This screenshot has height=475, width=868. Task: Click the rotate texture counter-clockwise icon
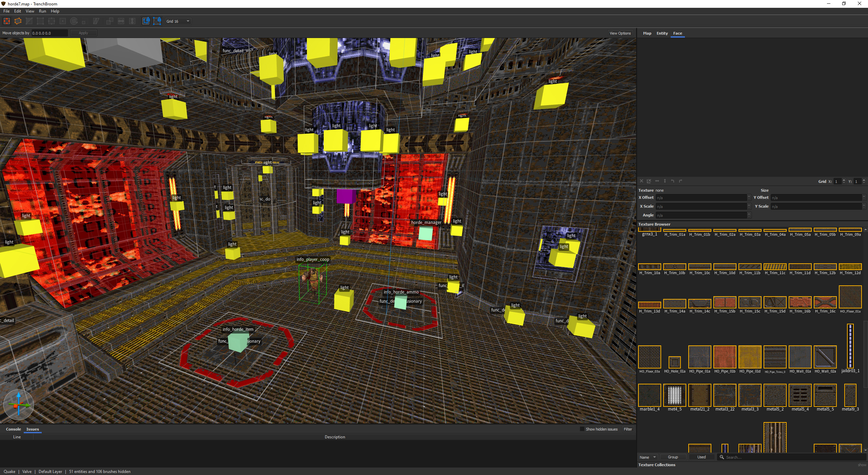(673, 181)
